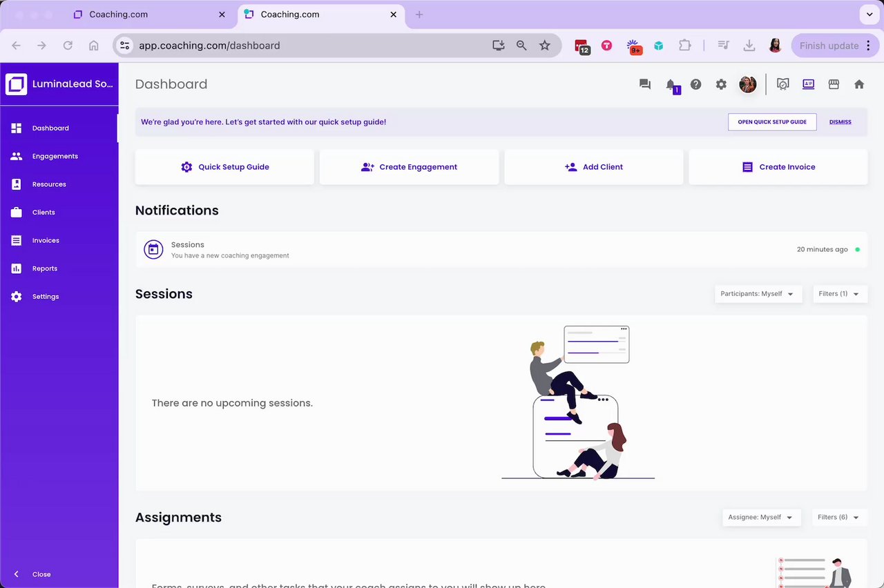Image resolution: width=884 pixels, height=588 pixels.
Task: Open the browser Extensions puzzle icon
Action: tap(684, 46)
